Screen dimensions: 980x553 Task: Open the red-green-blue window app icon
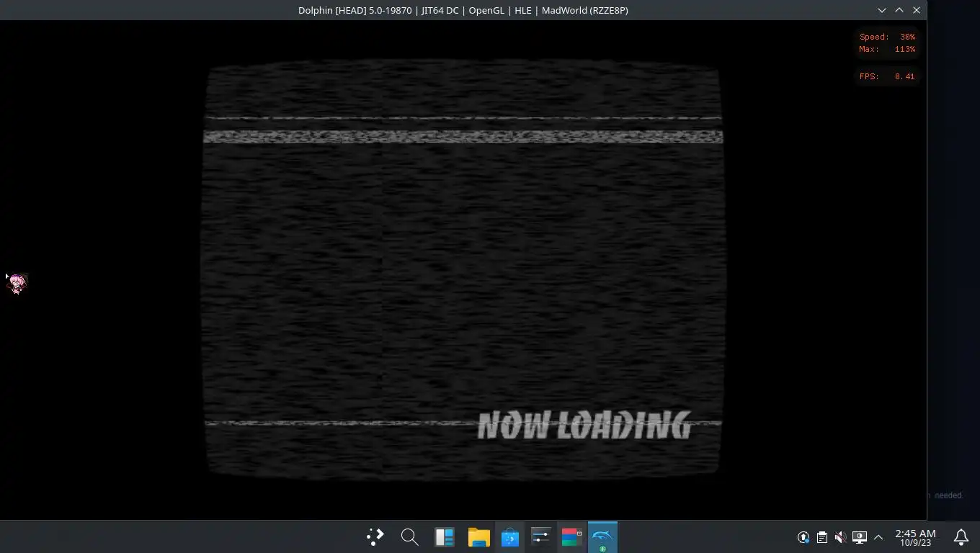tap(571, 537)
